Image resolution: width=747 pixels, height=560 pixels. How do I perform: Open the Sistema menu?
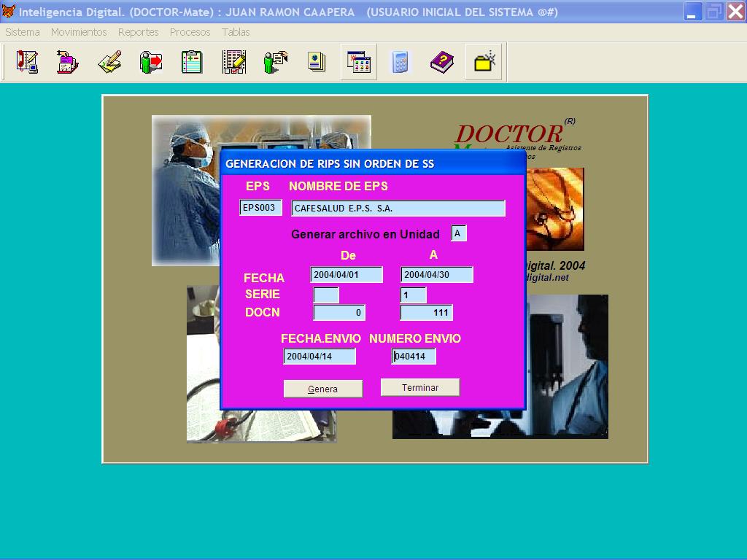[23, 32]
